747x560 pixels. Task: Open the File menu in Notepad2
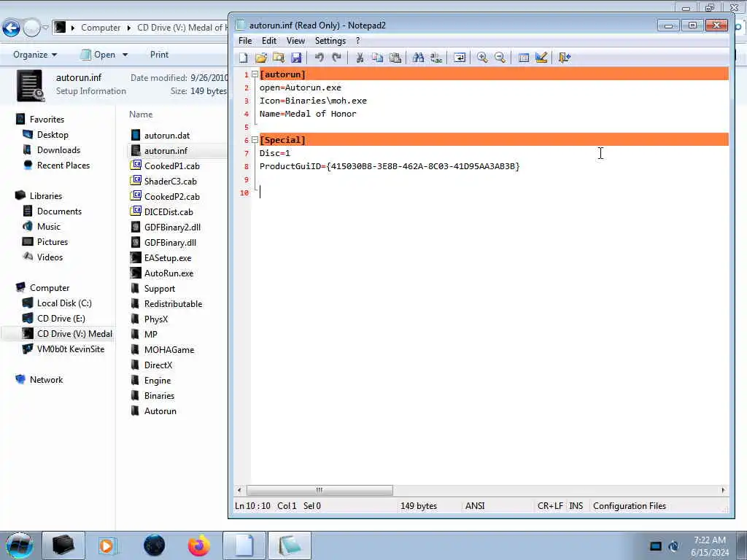click(245, 41)
